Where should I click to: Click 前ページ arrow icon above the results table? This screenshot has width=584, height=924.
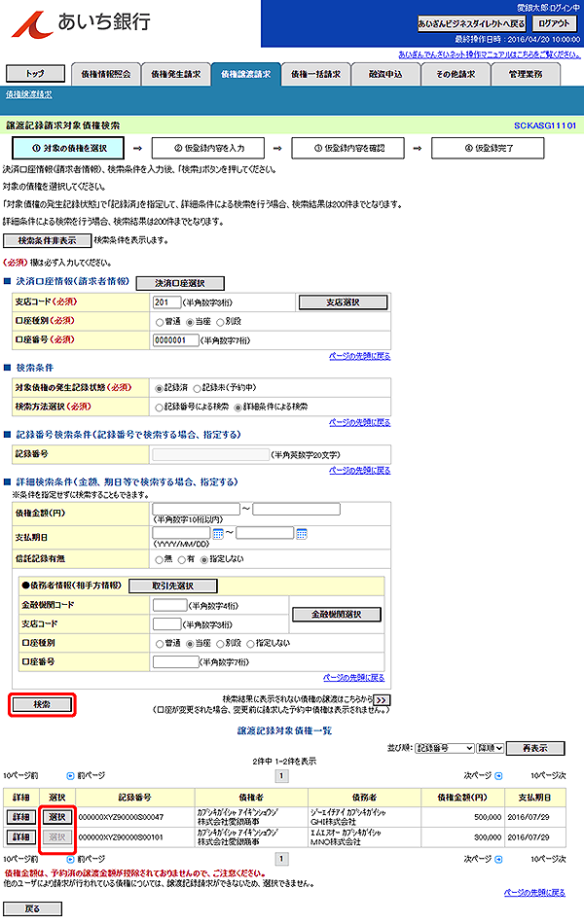coord(71,776)
